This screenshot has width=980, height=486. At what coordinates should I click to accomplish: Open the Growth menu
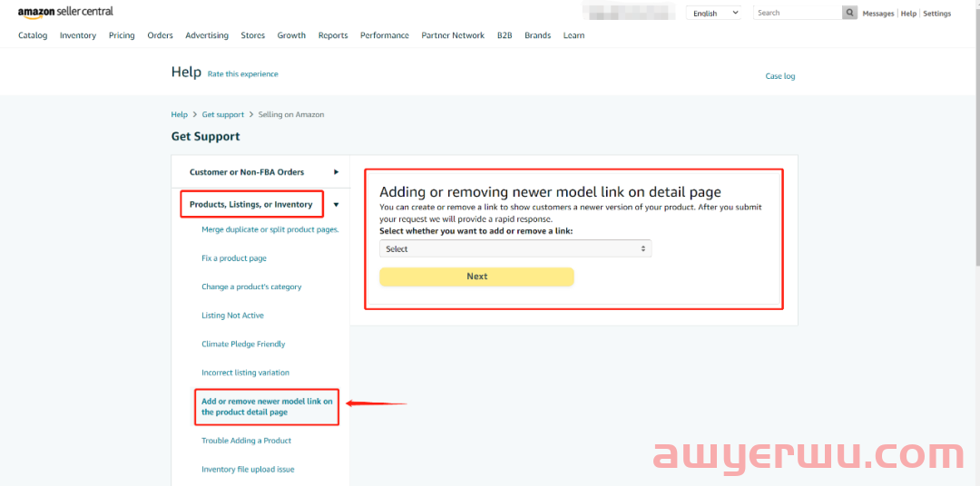291,35
